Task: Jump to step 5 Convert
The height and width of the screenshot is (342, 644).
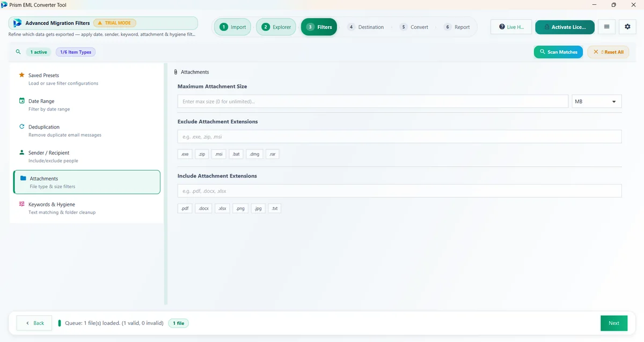Action: pos(414,27)
